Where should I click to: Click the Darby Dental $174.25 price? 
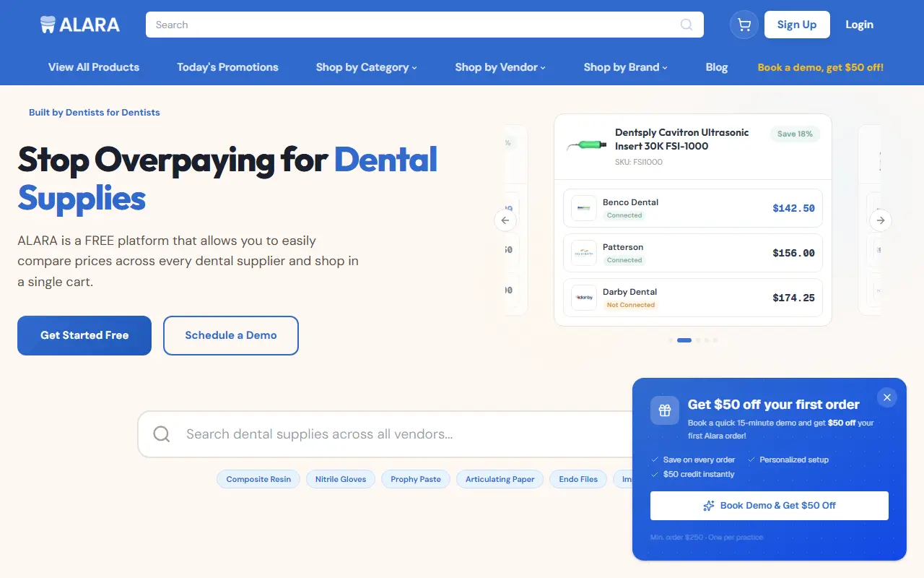[793, 298]
